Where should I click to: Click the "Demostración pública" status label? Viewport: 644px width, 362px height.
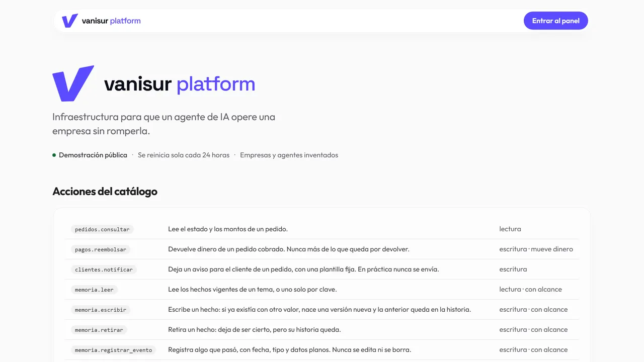point(93,155)
